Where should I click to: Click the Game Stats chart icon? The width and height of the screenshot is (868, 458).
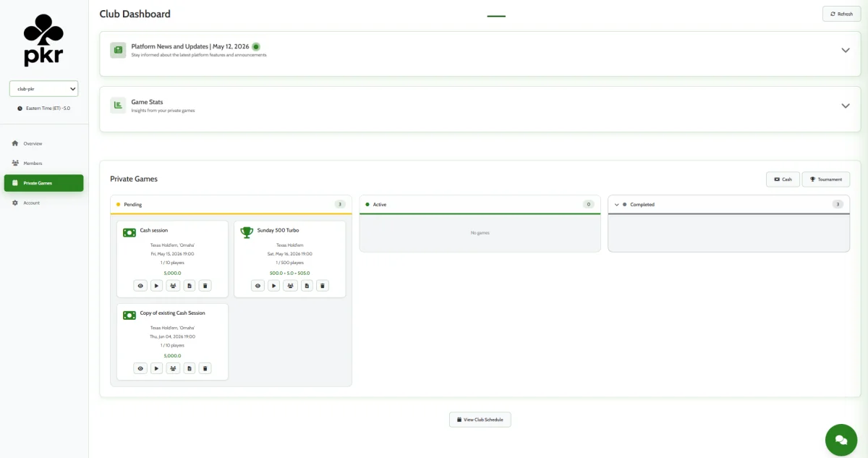118,105
